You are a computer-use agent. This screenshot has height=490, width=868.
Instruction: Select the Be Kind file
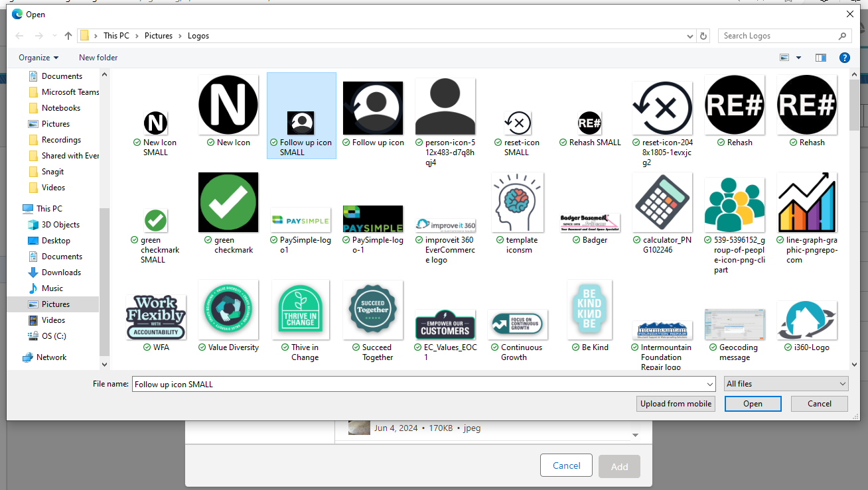coord(590,316)
